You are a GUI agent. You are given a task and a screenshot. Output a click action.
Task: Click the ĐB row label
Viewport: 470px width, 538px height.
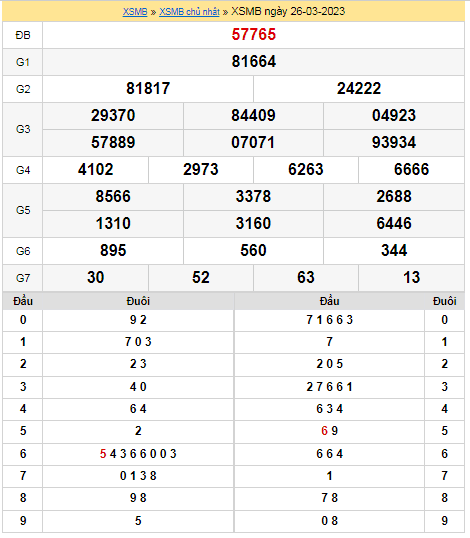(23, 35)
